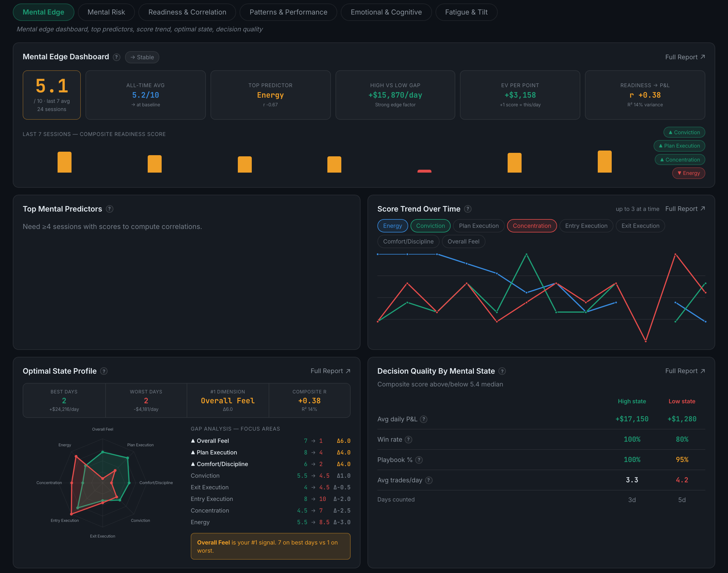Image resolution: width=728 pixels, height=573 pixels.
Task: Click the red low-score session bar
Action: click(x=424, y=171)
